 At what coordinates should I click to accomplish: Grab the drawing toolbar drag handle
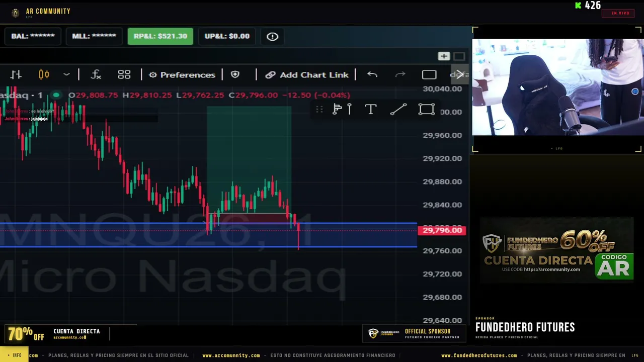(319, 109)
